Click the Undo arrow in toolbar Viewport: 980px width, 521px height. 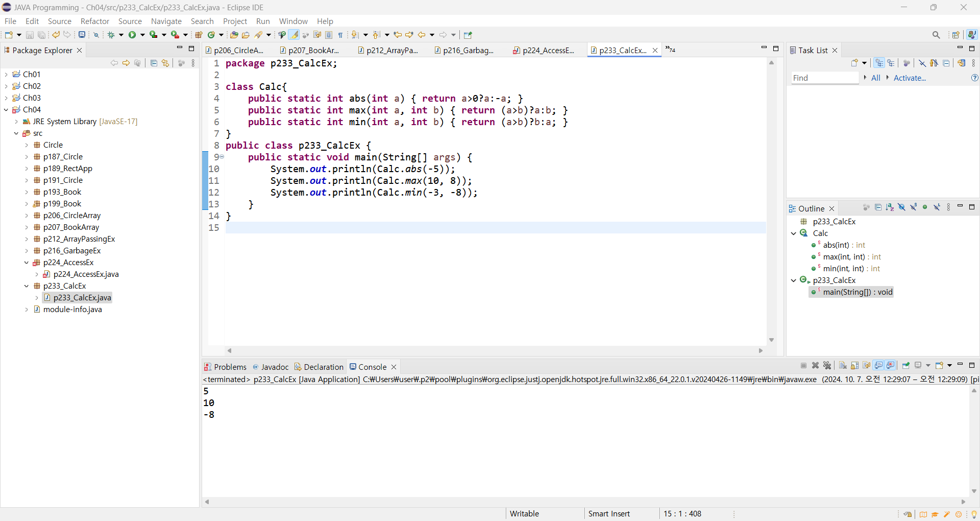[x=56, y=35]
